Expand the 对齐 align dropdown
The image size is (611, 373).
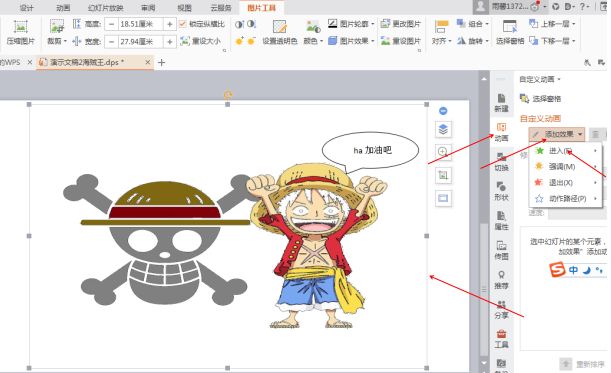point(450,41)
